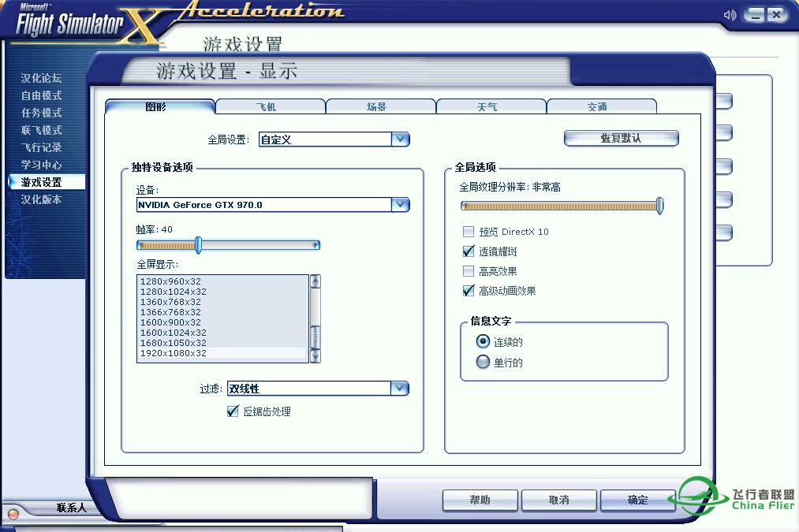Open 联飞模式 in the sidebar
799x532 pixels.
click(41, 130)
